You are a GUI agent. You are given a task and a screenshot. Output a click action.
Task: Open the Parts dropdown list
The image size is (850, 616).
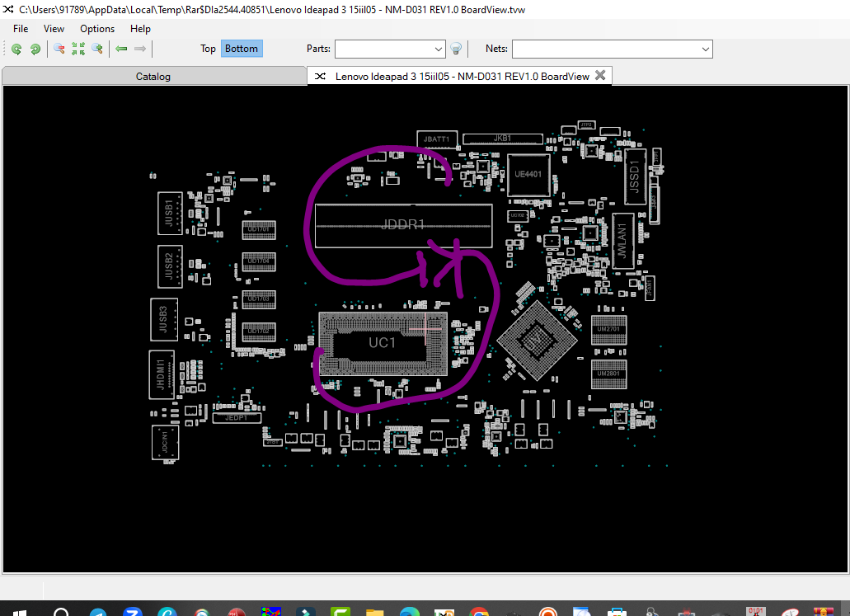pos(438,49)
